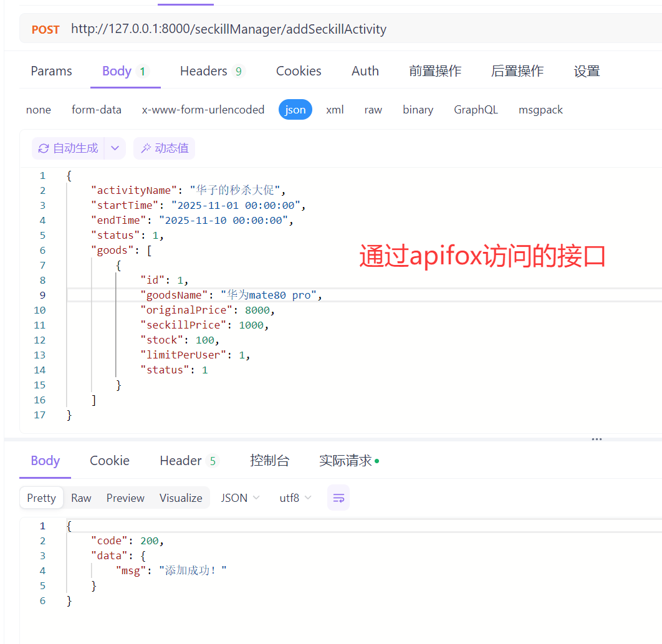Click the originalPrice 8000 line

point(208,310)
